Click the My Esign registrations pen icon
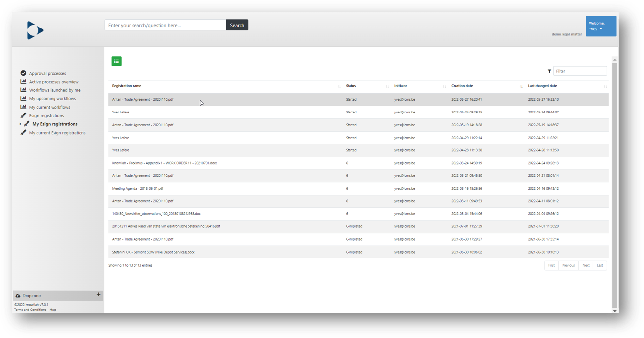 (x=27, y=124)
